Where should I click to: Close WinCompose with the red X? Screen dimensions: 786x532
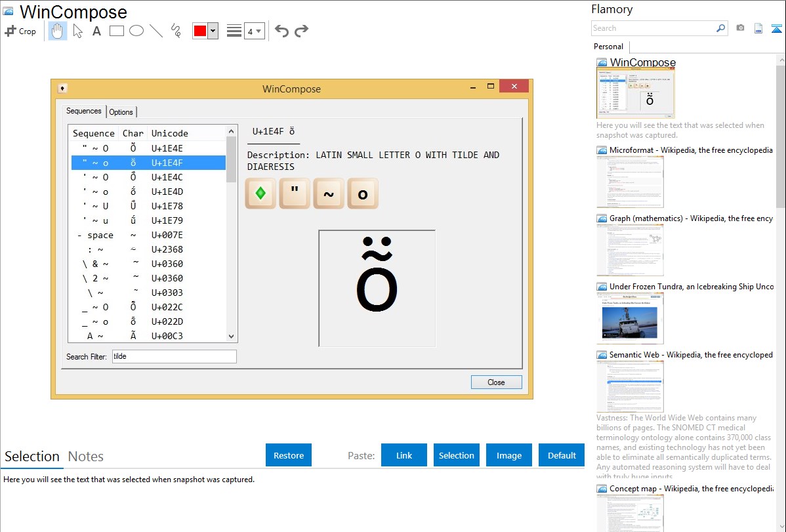pyautogui.click(x=514, y=86)
